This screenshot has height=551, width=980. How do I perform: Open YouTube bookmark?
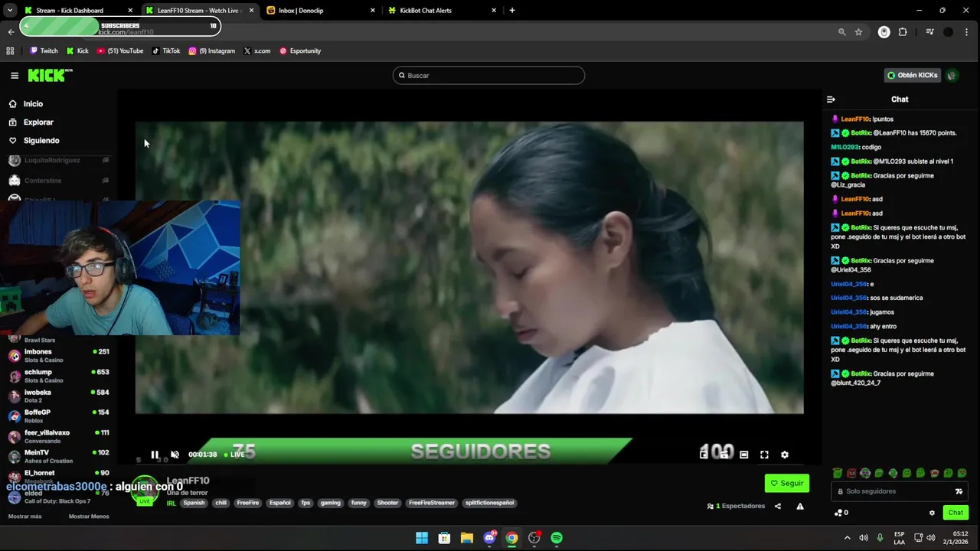tap(120, 51)
